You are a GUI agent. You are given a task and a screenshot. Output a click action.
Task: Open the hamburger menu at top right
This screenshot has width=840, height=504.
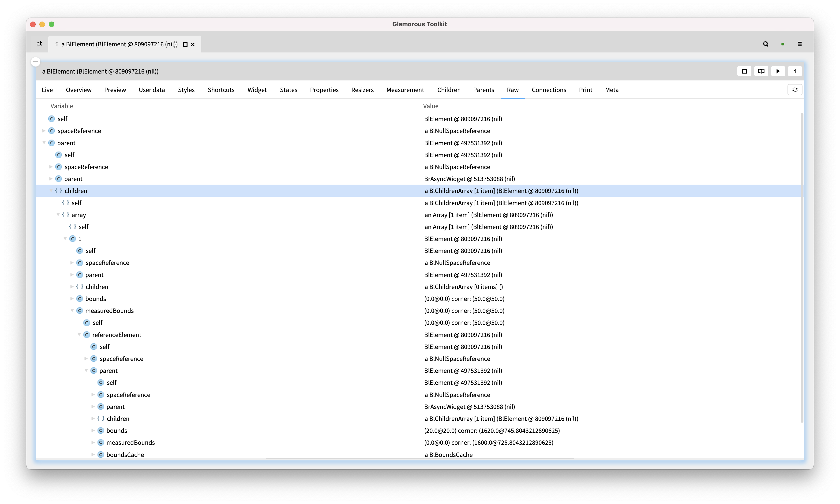(x=799, y=44)
